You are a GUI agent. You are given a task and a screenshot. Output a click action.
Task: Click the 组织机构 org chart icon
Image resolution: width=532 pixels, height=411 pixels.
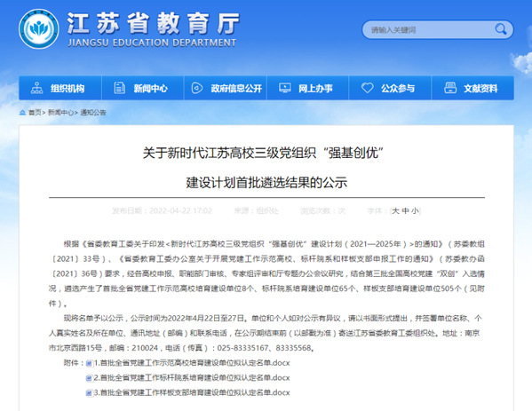tap(36, 88)
